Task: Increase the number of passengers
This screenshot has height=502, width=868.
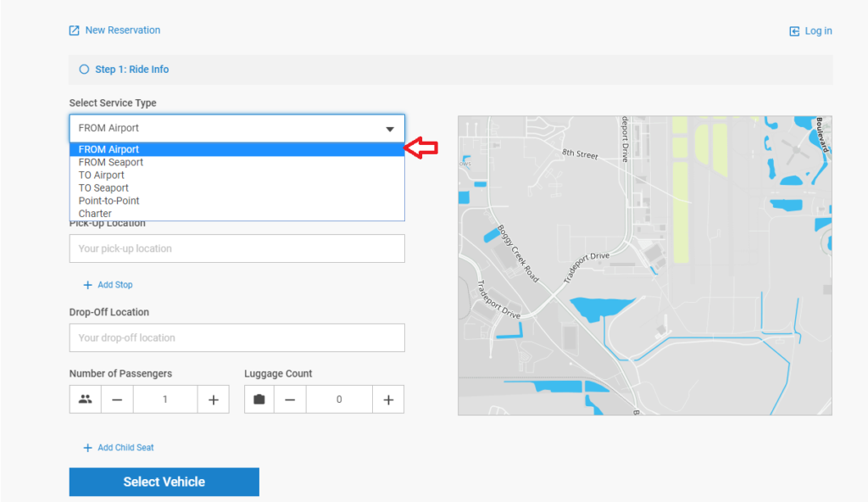Action: [214, 399]
